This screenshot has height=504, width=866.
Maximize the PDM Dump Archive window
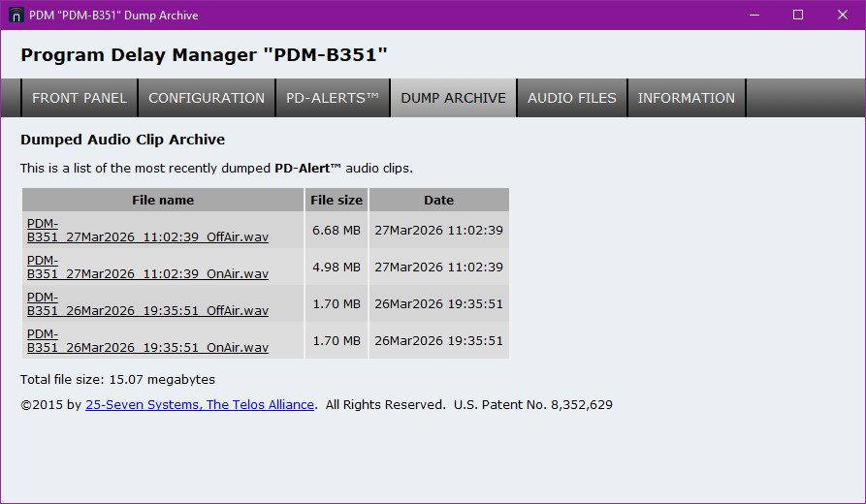point(798,15)
